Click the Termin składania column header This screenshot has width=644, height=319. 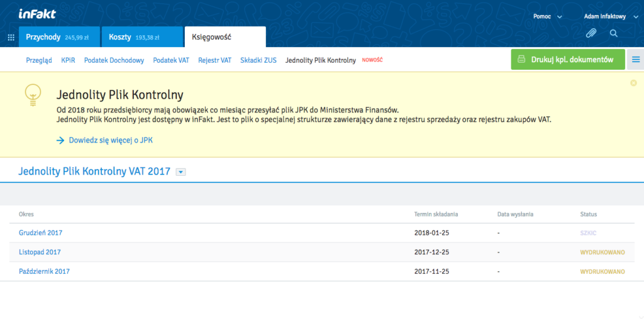tap(436, 214)
